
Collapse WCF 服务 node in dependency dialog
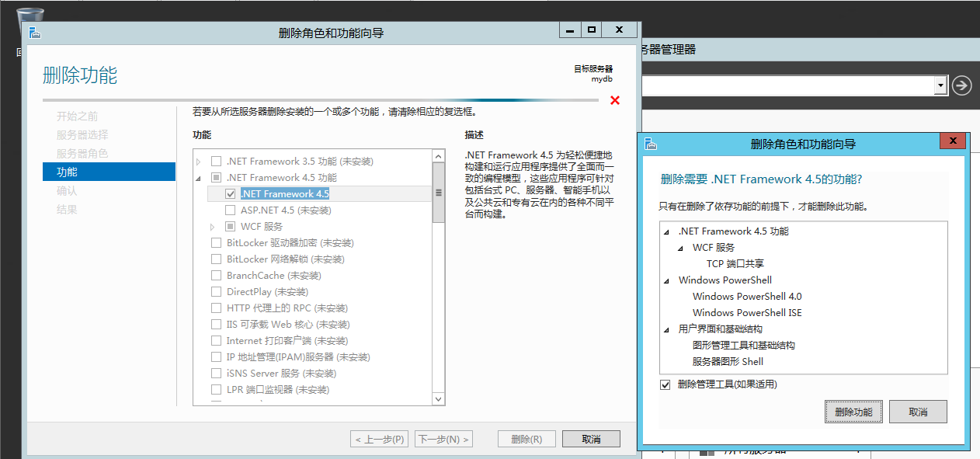681,248
